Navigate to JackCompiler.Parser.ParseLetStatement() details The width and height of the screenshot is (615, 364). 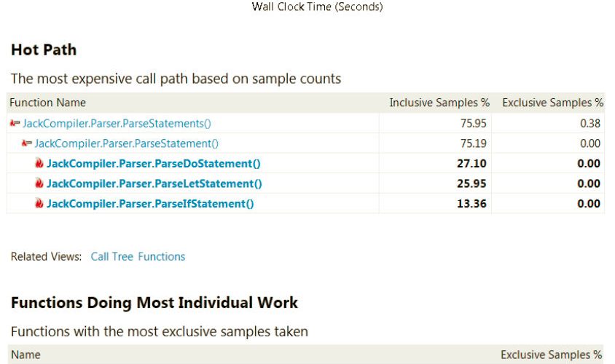coord(154,183)
